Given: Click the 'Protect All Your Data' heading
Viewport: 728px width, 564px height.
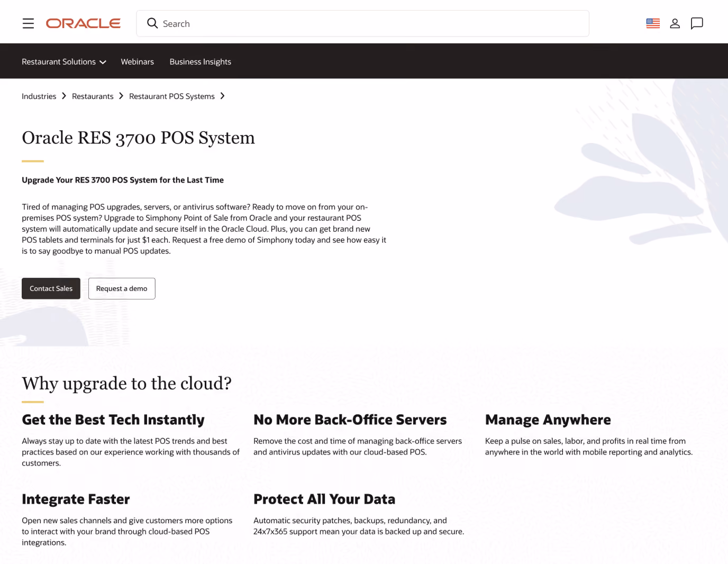Looking at the screenshot, I should click(x=324, y=499).
